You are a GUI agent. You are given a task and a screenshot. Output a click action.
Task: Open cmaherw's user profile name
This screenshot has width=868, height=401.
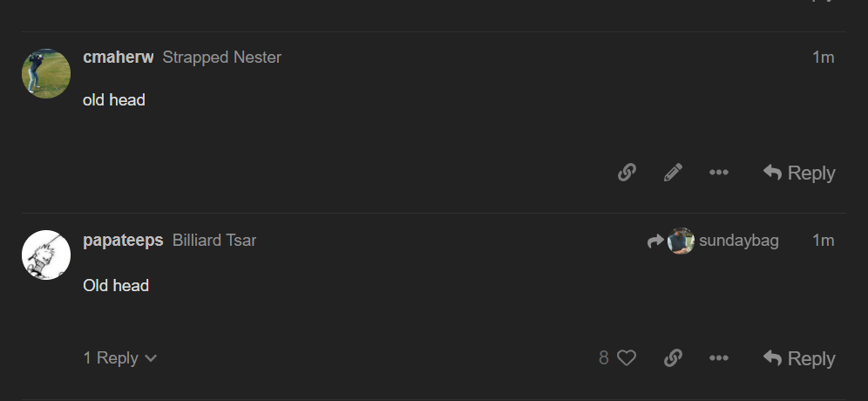(x=119, y=58)
